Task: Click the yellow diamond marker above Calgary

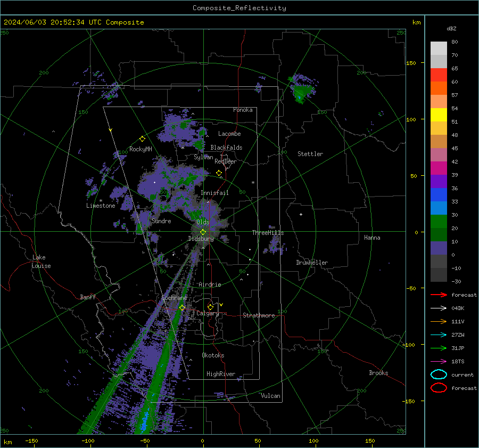Action: pos(210,307)
